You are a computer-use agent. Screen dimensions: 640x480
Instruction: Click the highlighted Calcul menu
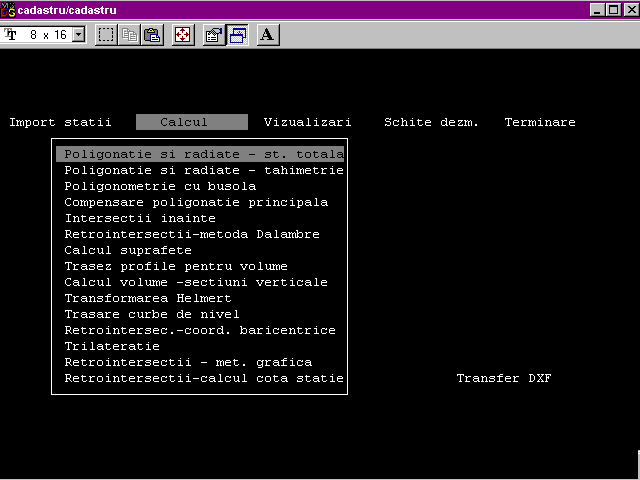pos(192,122)
